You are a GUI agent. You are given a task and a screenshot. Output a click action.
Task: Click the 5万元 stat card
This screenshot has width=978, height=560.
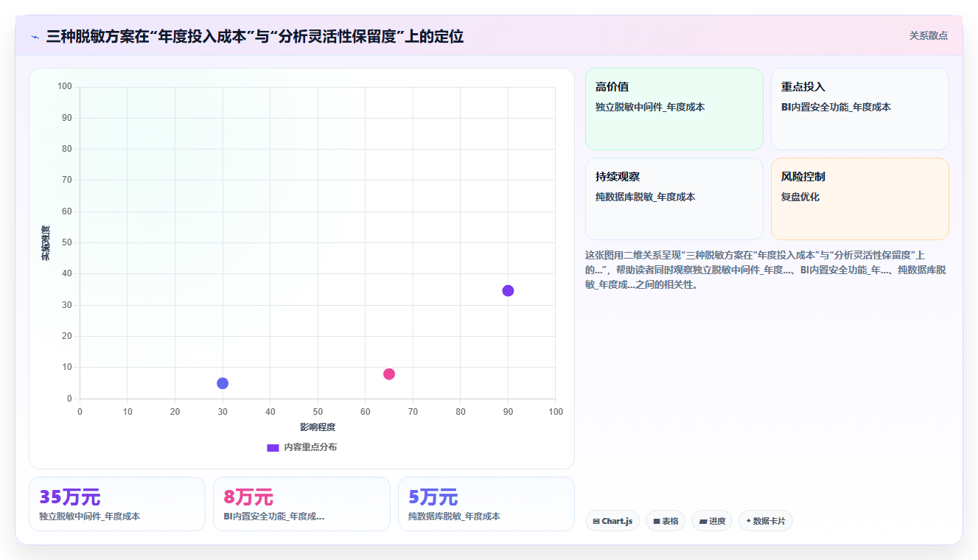[x=486, y=504]
